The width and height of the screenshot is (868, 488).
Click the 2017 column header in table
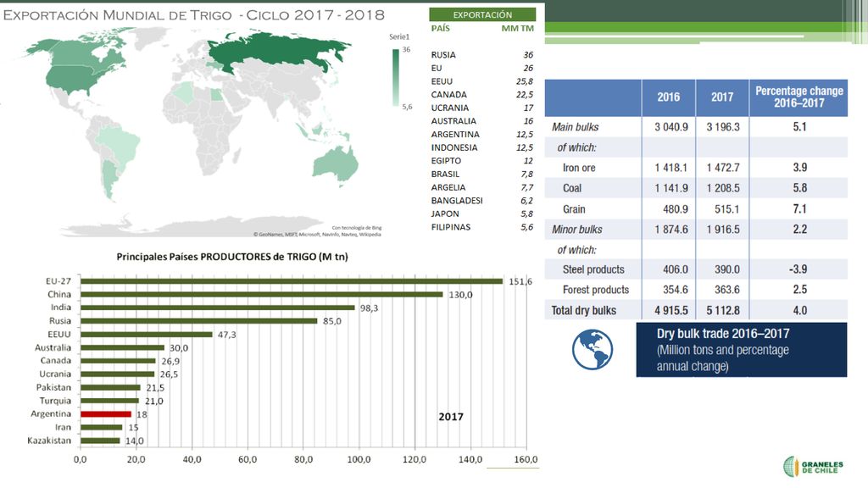[722, 97]
